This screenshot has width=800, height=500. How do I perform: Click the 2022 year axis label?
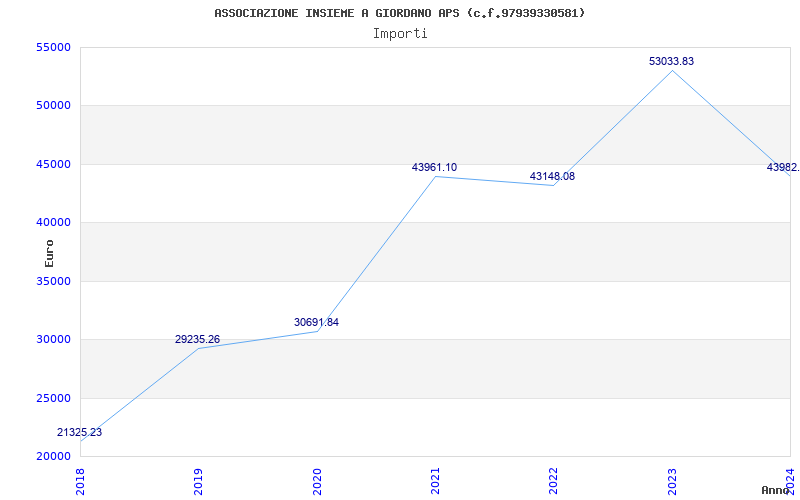[553, 478]
